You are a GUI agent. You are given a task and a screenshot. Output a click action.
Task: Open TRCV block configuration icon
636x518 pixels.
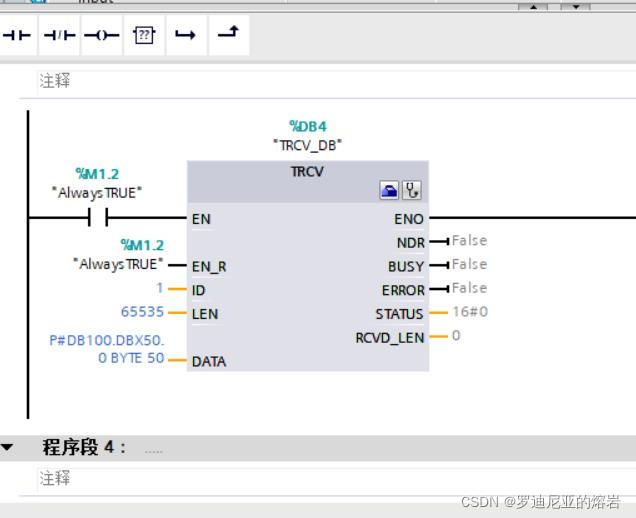pos(389,190)
